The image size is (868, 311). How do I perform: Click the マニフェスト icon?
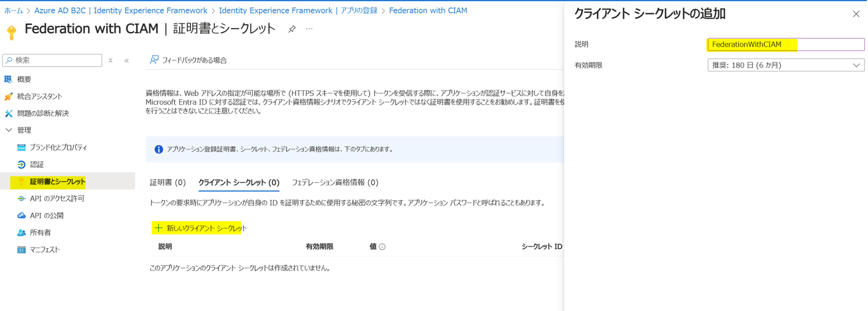(21, 250)
